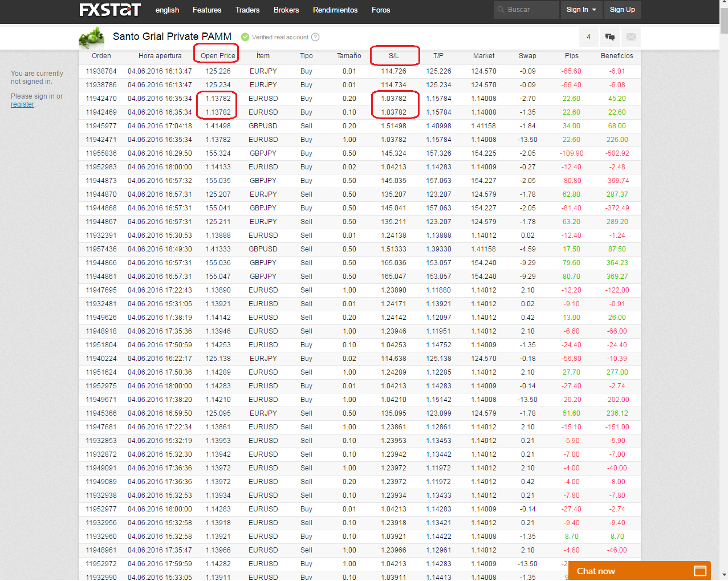Go to Traders section

(x=247, y=10)
